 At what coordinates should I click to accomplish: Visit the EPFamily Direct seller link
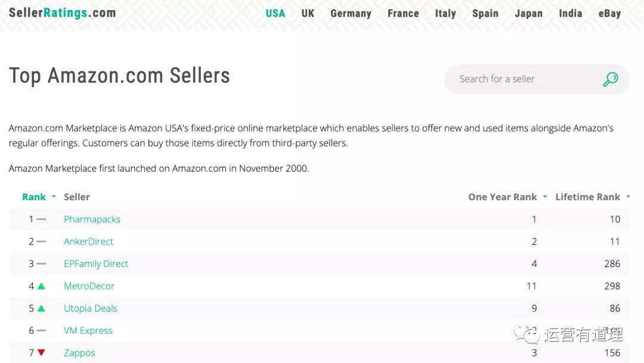click(96, 263)
